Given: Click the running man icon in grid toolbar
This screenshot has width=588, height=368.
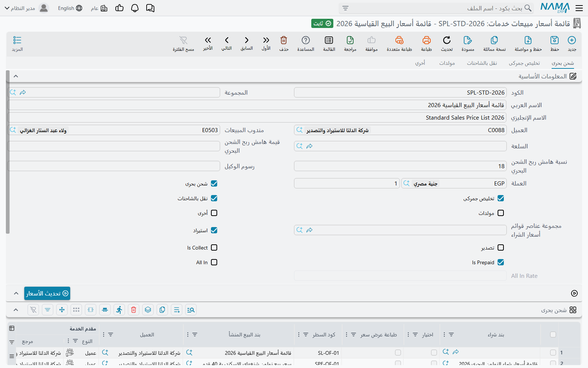Looking at the screenshot, I should click(119, 310).
